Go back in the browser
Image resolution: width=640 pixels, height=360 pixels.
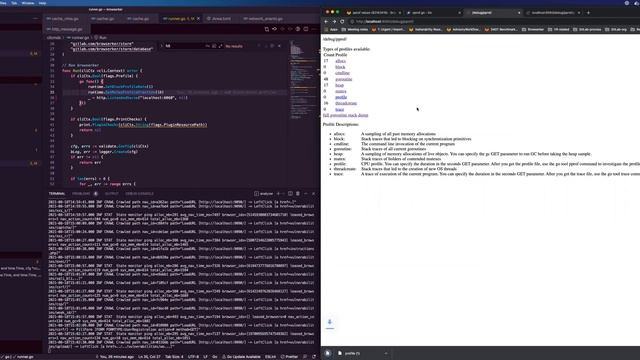tap(326, 22)
